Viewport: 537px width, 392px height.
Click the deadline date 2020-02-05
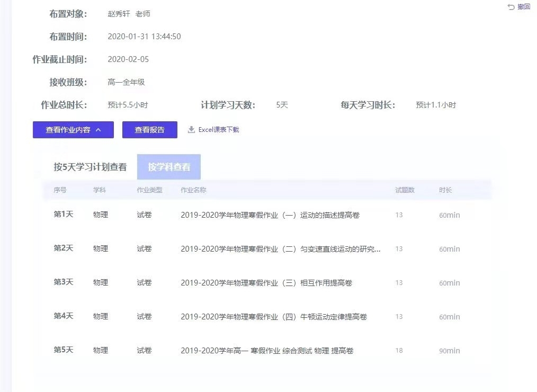click(x=127, y=59)
